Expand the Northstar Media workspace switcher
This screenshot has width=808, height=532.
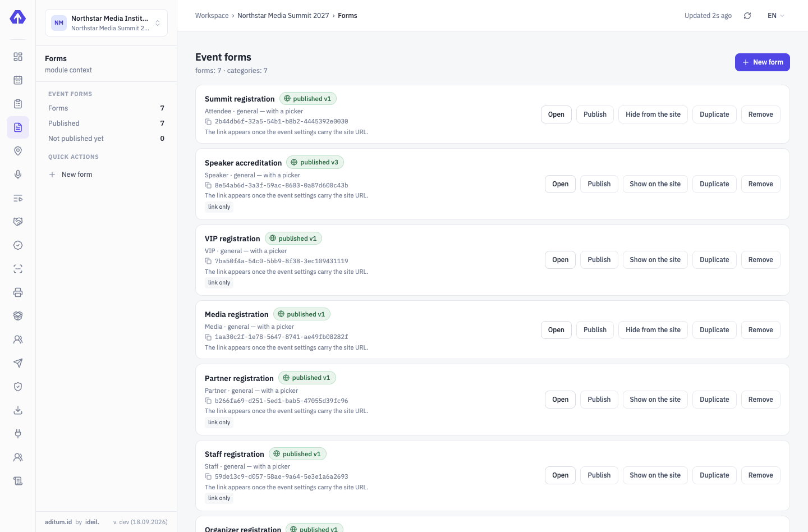[106, 23]
